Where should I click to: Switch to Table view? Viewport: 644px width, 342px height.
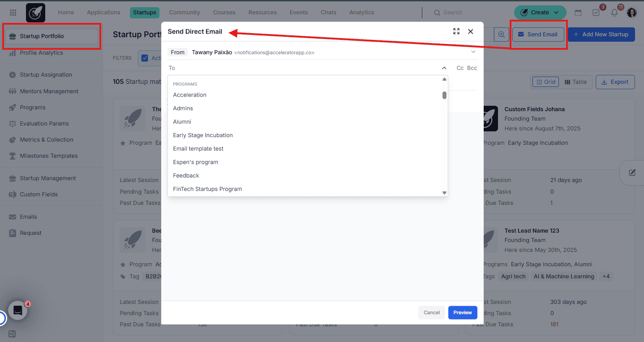575,82
